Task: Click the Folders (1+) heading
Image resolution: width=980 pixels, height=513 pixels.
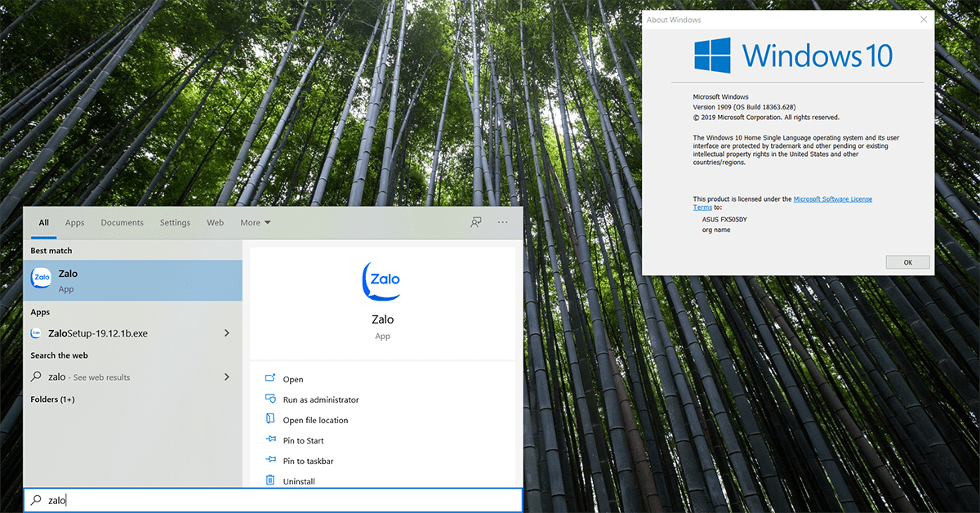Action: tap(52, 399)
